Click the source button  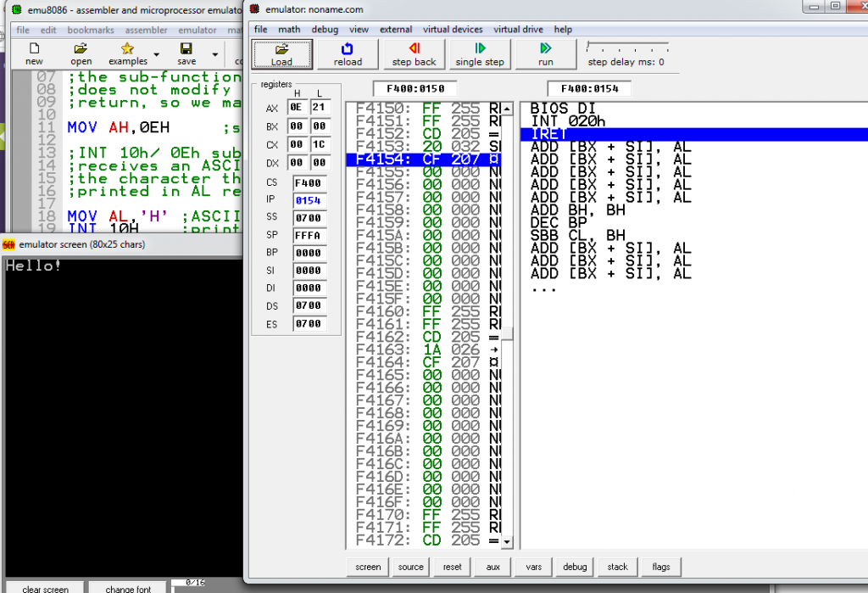[x=411, y=567]
